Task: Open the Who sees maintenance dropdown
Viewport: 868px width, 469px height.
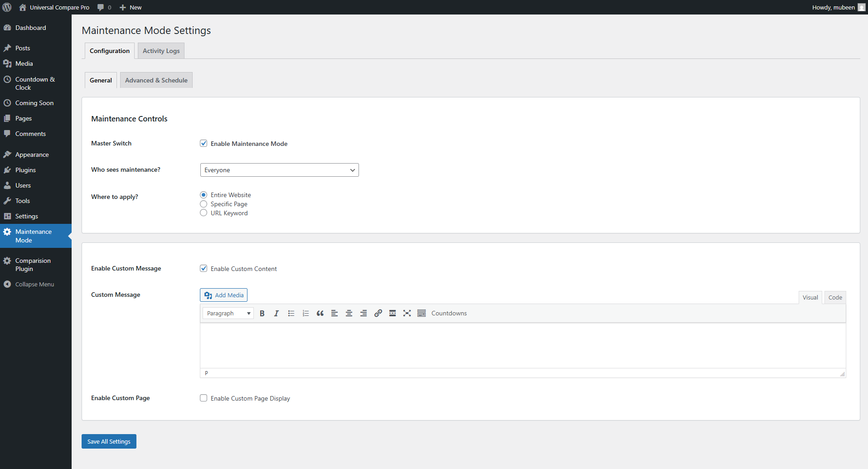Action: tap(279, 170)
